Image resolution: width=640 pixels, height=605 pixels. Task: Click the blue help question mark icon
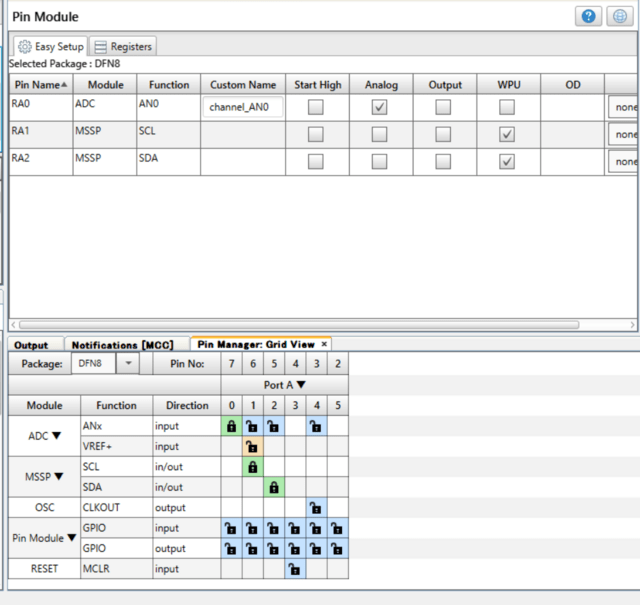click(588, 17)
